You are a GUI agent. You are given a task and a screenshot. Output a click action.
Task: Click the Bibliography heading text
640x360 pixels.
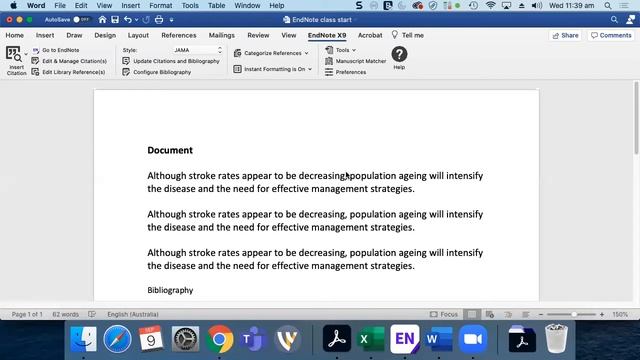(170, 290)
